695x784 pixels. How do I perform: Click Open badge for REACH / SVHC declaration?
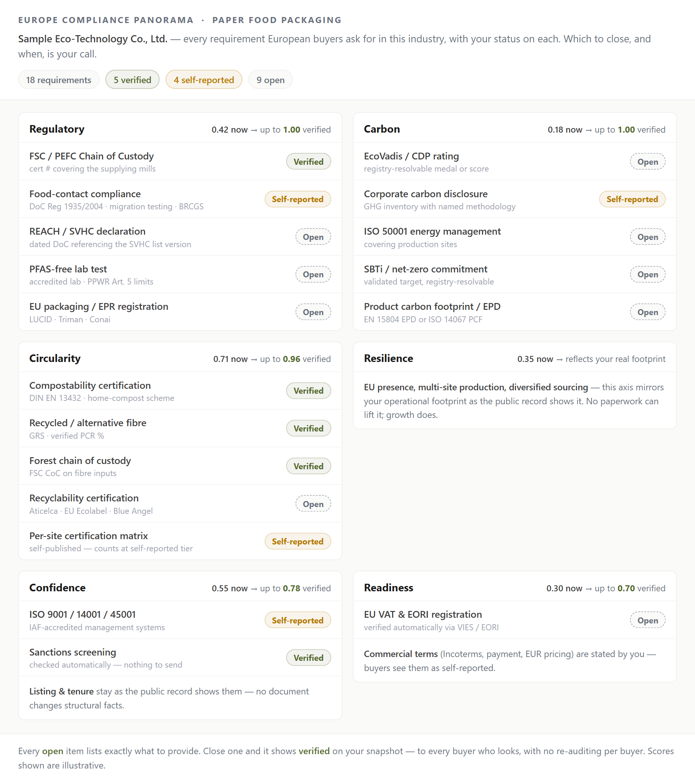tap(313, 237)
